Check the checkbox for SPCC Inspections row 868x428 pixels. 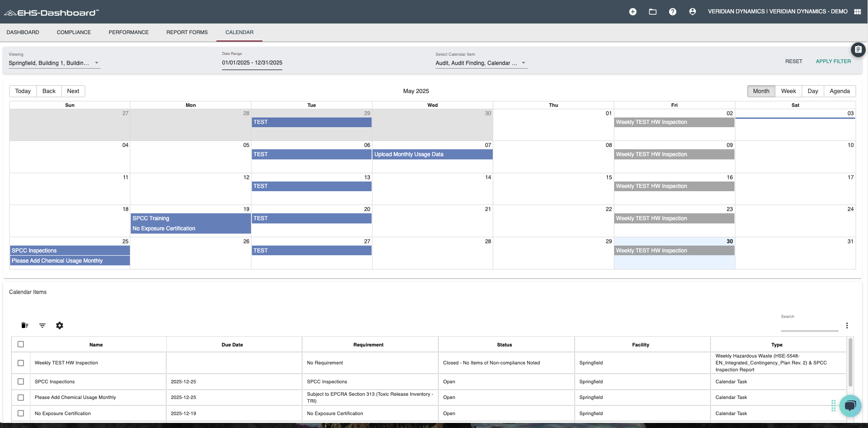(x=20, y=381)
